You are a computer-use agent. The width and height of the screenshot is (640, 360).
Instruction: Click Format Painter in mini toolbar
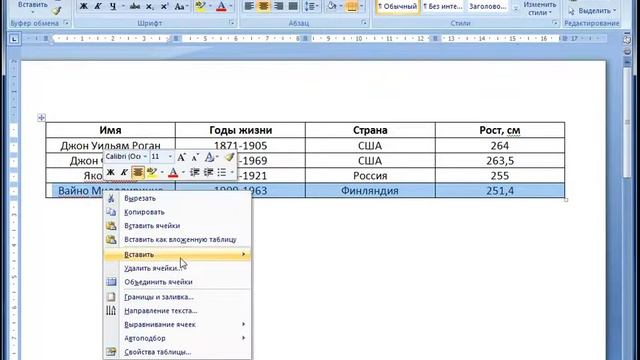click(x=229, y=157)
